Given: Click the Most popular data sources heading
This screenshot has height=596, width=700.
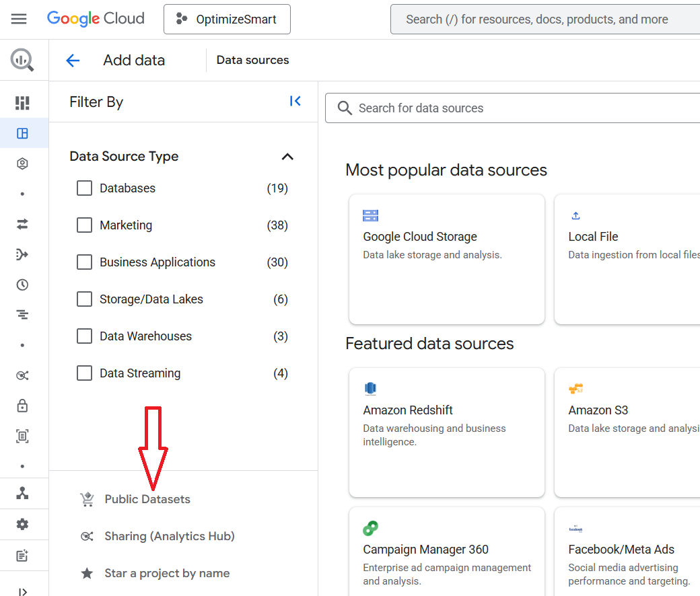Looking at the screenshot, I should [446, 170].
